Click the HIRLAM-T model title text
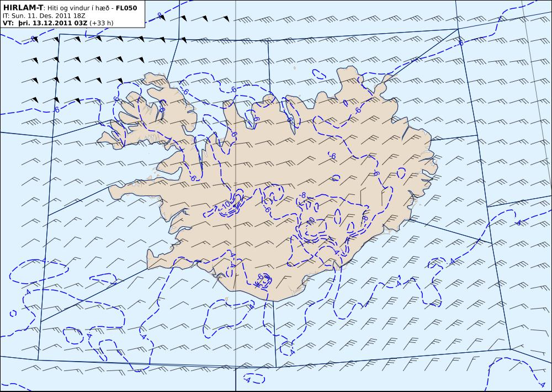 [23, 8]
